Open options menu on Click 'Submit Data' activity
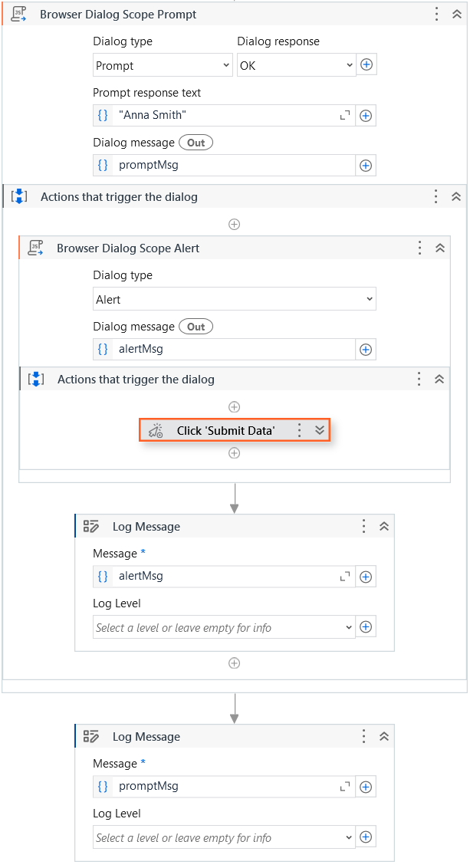 (300, 431)
